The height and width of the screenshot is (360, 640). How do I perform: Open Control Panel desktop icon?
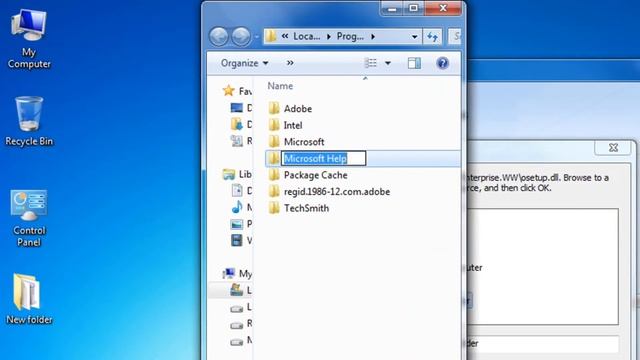[x=29, y=218]
